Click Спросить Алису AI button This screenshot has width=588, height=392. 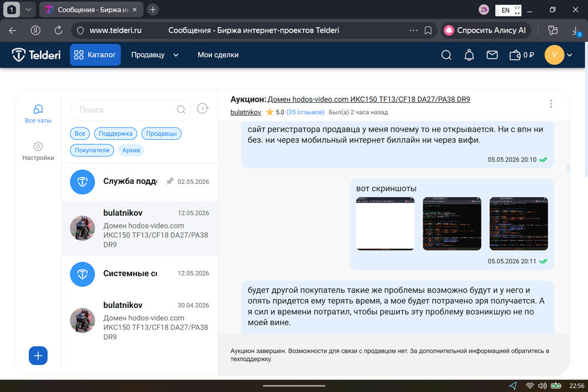coord(486,31)
